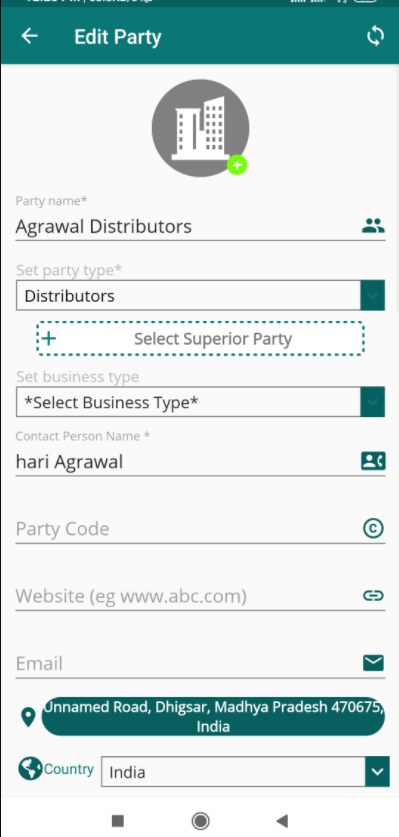Tap the envelope icon beside Email
Viewport: 399px width, 837px height.
tap(373, 663)
